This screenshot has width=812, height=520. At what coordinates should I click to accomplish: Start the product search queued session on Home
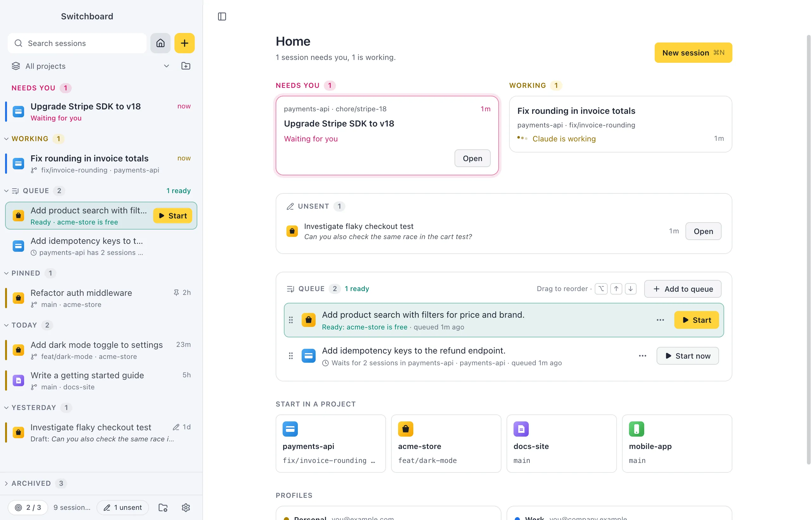(x=697, y=320)
